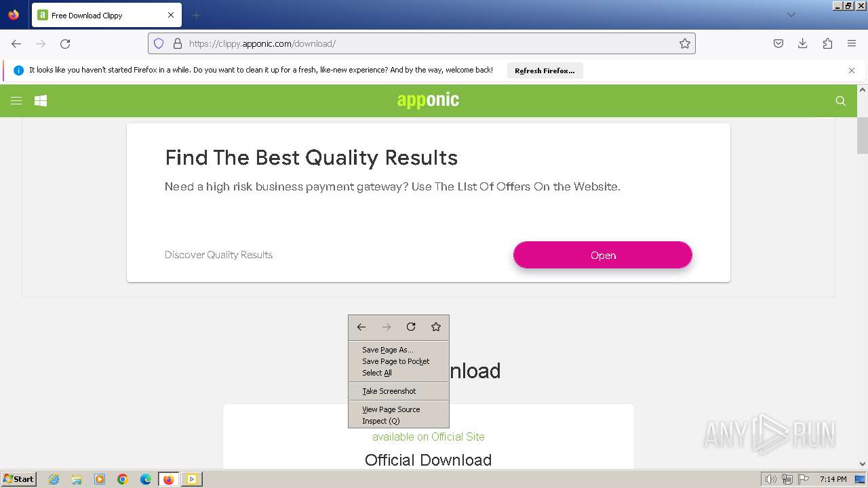Viewport: 868px width, 488px height.
Task: Open the Downloads panel icon
Action: (803, 43)
